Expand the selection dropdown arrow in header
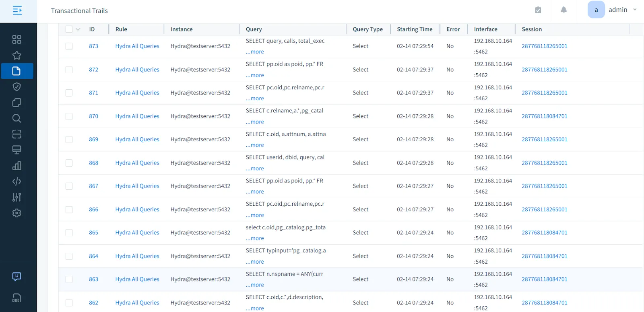The height and width of the screenshot is (312, 644). click(x=78, y=29)
